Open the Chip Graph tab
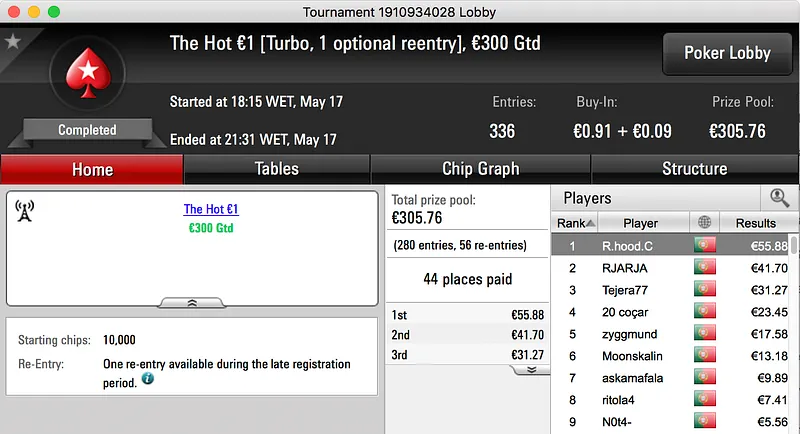Screen dimensions: 800x434 point(480,169)
